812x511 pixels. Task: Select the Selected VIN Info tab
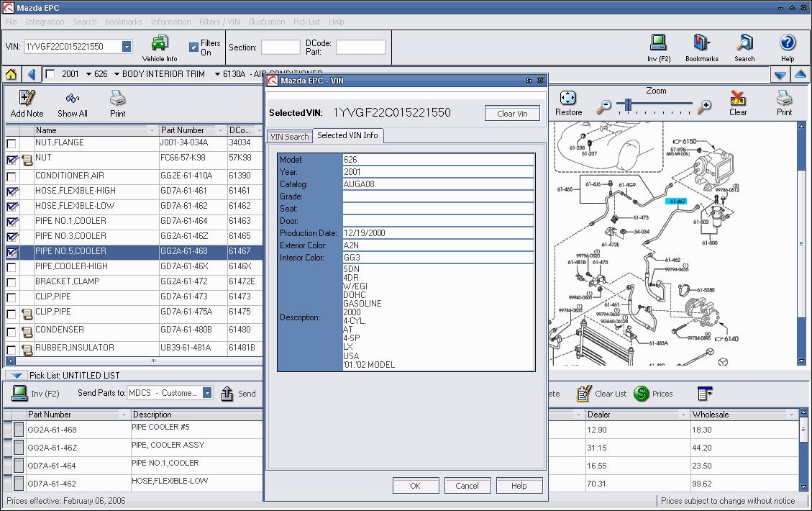(347, 135)
